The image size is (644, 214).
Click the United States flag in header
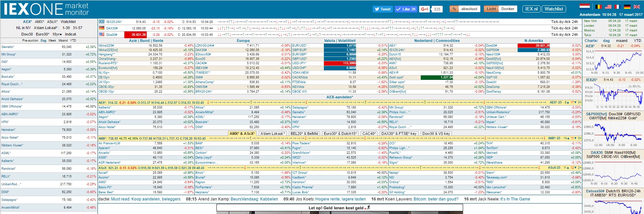click(x=608, y=7)
